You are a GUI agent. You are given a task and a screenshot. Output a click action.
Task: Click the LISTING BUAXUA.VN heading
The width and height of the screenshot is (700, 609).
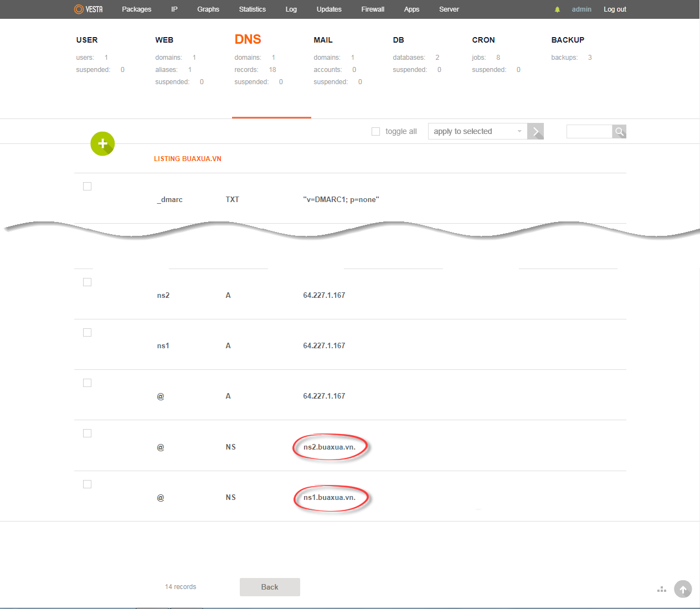coord(188,159)
